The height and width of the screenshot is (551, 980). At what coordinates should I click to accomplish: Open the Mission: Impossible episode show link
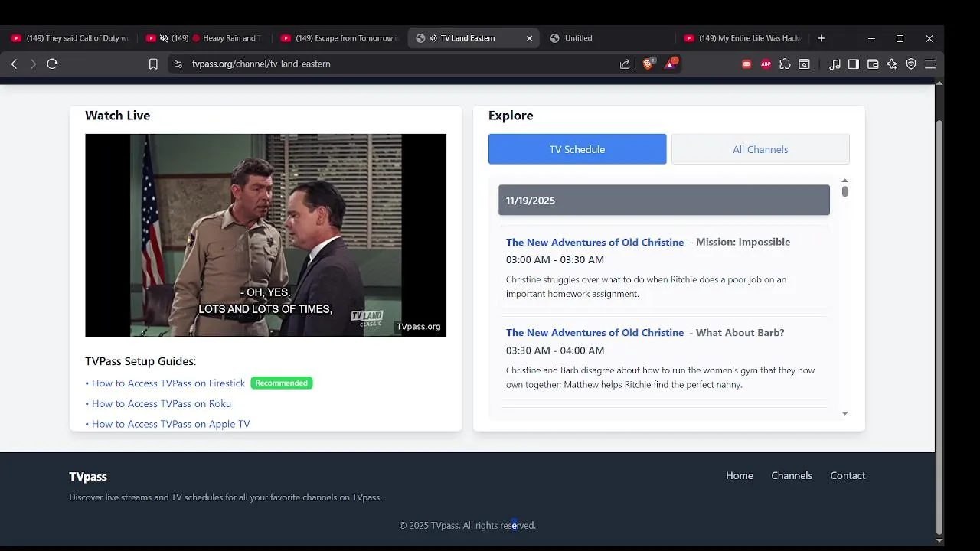click(595, 242)
